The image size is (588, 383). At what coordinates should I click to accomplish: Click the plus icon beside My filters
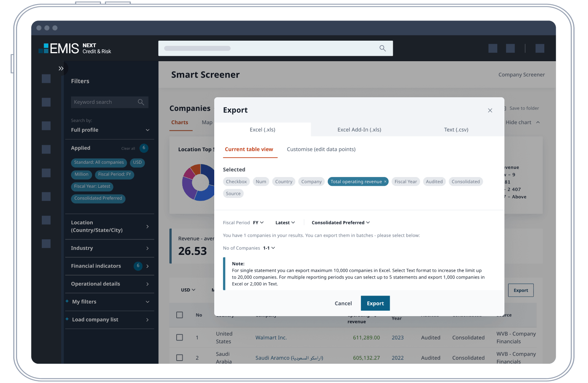(x=67, y=301)
